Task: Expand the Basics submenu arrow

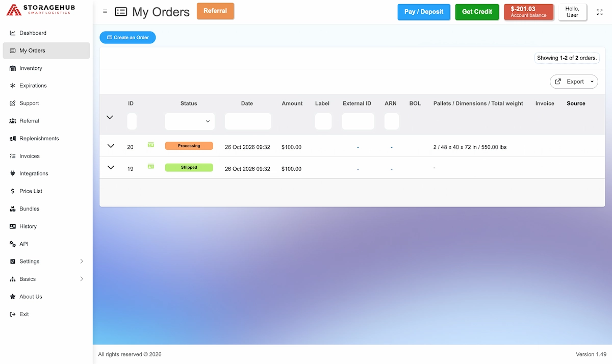Action: [x=82, y=279]
